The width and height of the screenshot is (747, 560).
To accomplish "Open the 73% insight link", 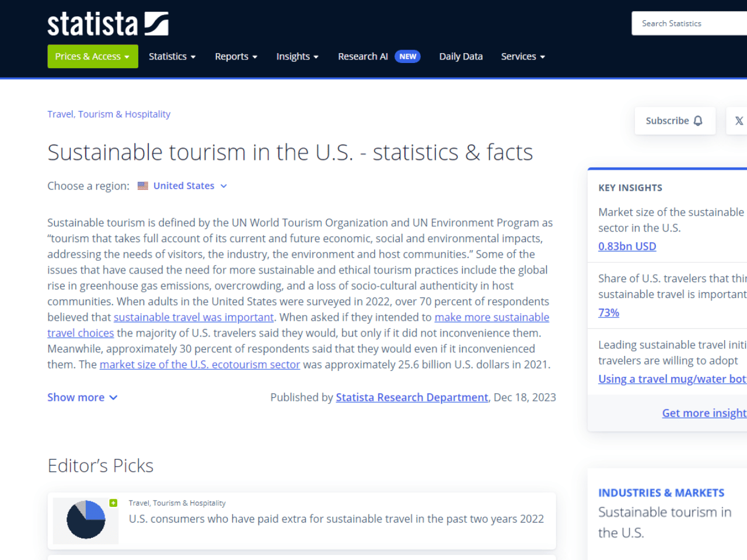I will click(609, 313).
